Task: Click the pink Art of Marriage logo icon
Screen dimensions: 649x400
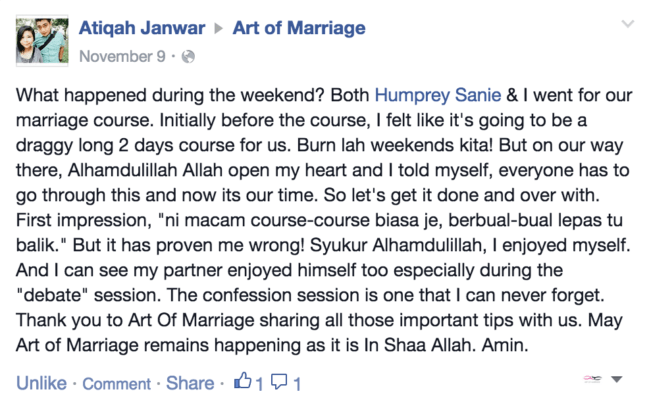Action: [x=592, y=378]
